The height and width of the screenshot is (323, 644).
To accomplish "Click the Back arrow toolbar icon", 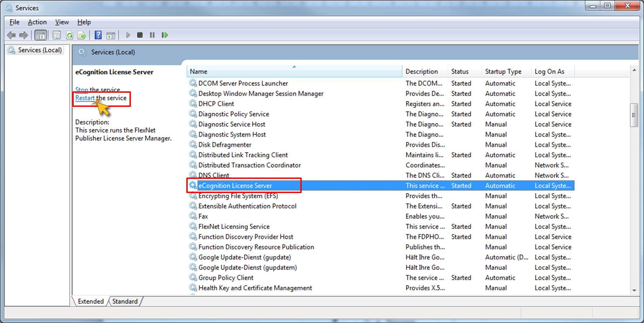I will [x=11, y=35].
